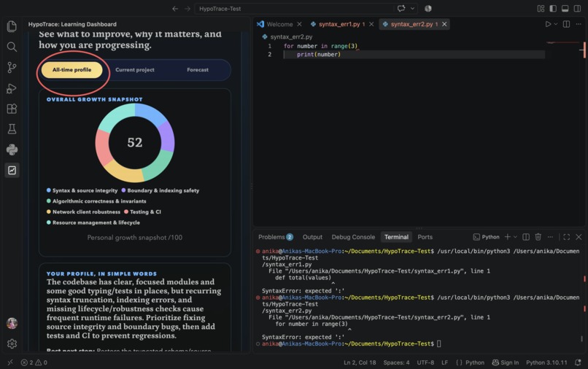Viewport: 588px width, 369px height.
Task: Close the Welcome tab
Action: 299,24
